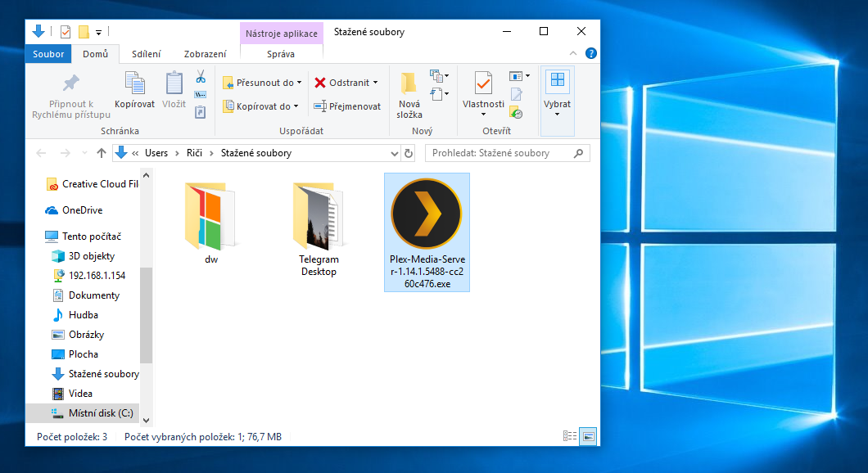Image resolution: width=868 pixels, height=473 pixels.
Task: Open Plocha in the sidebar
Action: (75, 354)
